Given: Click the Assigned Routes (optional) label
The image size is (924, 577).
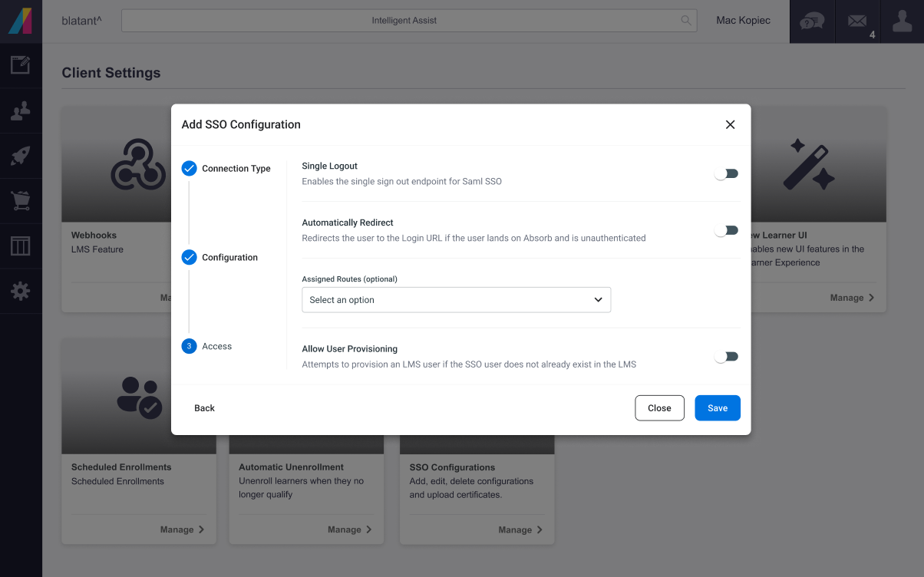Looking at the screenshot, I should (350, 279).
